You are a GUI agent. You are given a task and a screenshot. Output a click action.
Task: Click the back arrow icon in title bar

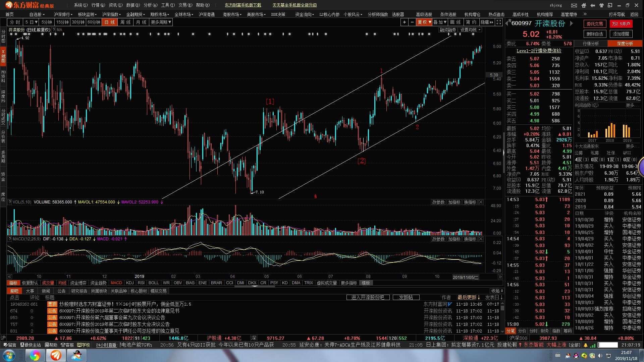coord(593,5)
